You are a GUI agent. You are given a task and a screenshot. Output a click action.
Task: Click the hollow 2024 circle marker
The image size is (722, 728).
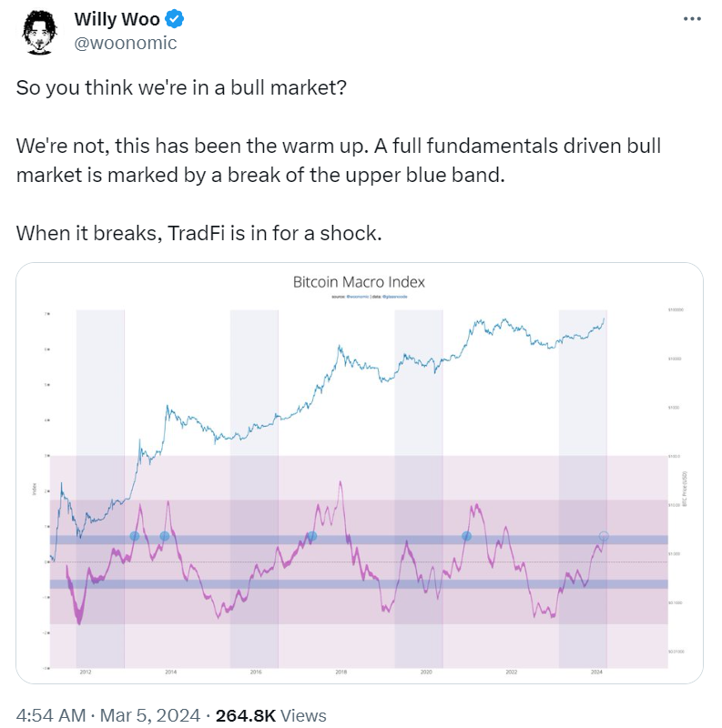603,537
